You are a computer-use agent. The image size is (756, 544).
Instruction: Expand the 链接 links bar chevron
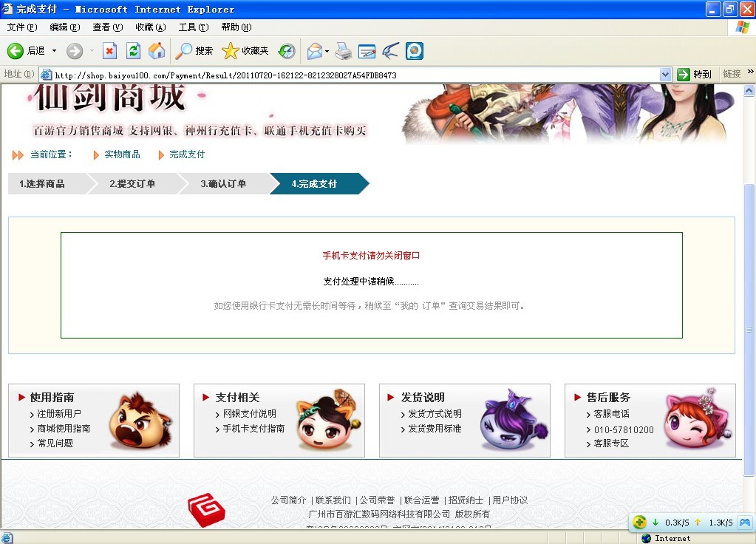point(750,72)
